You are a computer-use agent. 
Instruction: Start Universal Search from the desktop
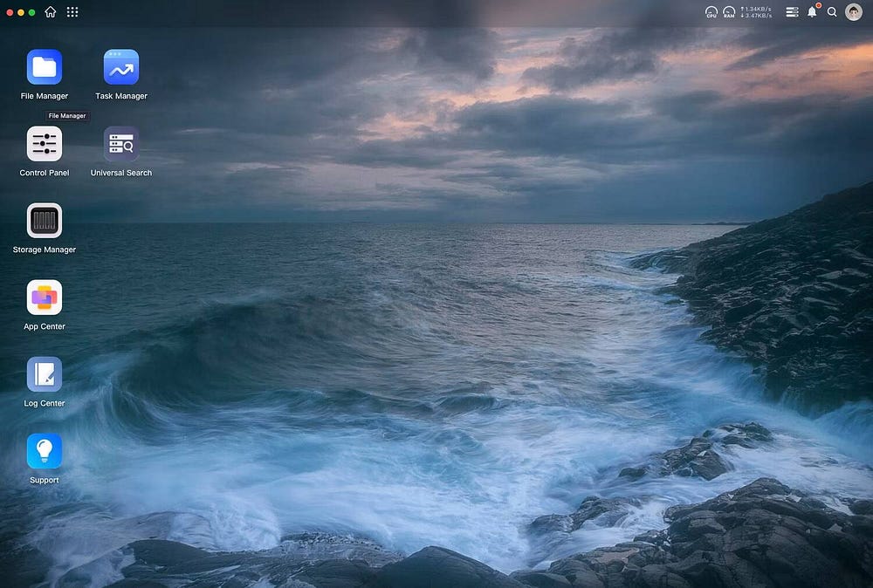(121, 144)
